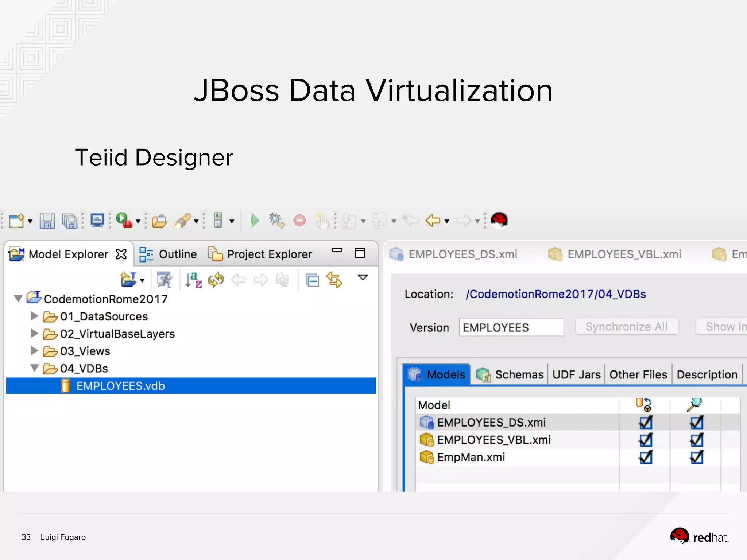Toggle first checkbox in EmpMan.xmi row
The height and width of the screenshot is (560, 747).
[646, 457]
